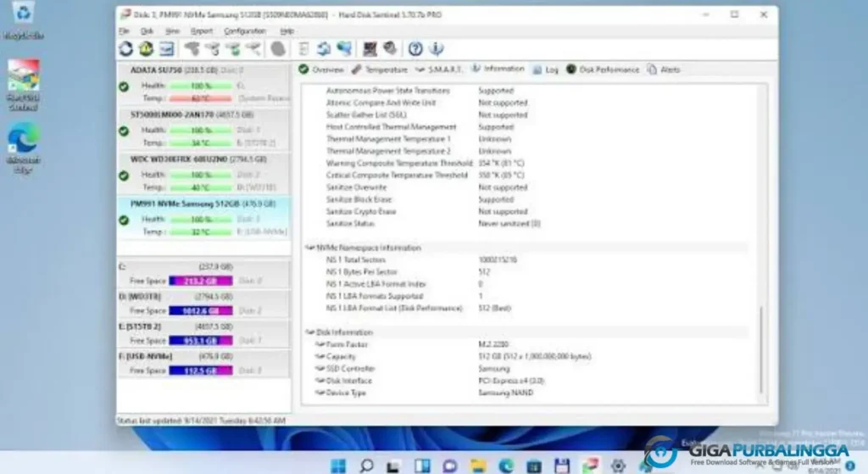Viewport: 868px width, 474px height.
Task: Click the C: free space magenta bar
Action: [201, 282]
